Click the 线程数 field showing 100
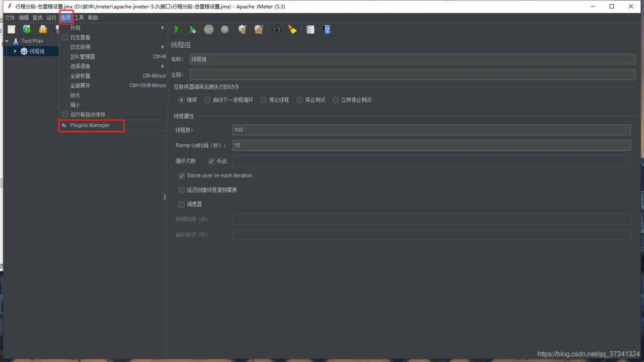This screenshot has width=644, height=362. click(x=432, y=130)
